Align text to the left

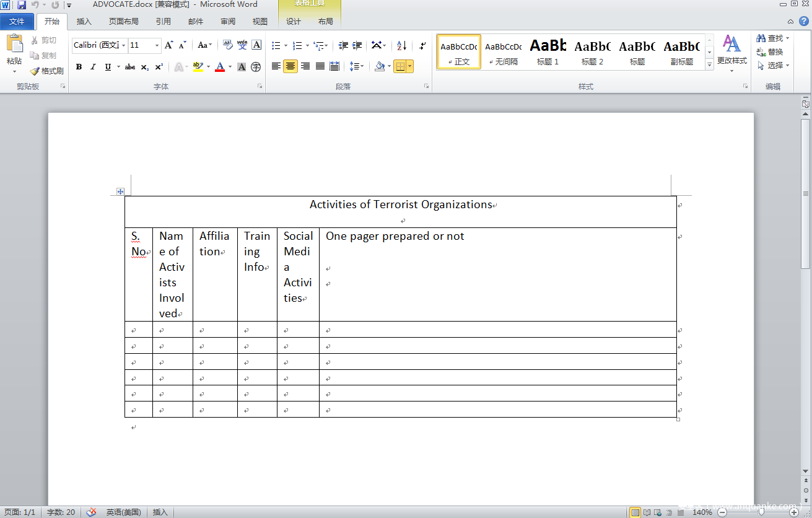(x=276, y=66)
